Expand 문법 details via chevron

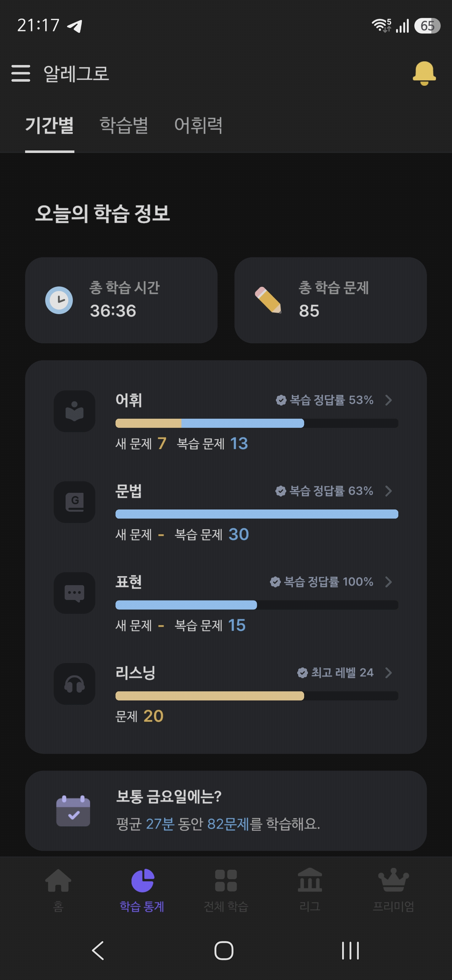pyautogui.click(x=388, y=491)
